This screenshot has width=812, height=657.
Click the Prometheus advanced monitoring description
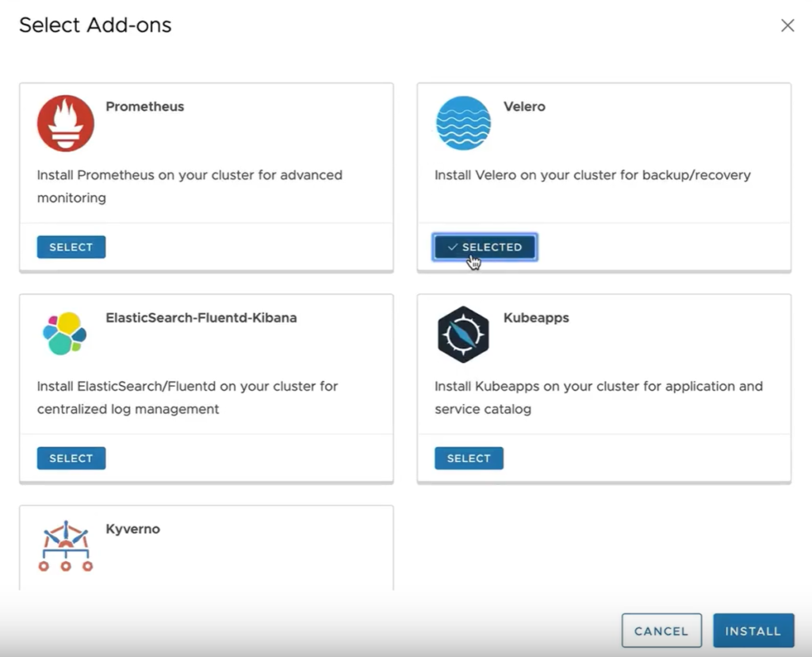(190, 186)
